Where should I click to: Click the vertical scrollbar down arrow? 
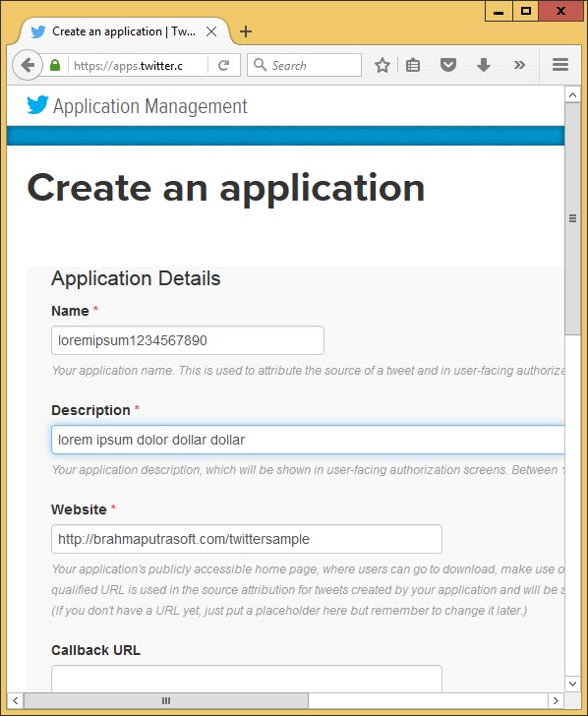[x=572, y=684]
